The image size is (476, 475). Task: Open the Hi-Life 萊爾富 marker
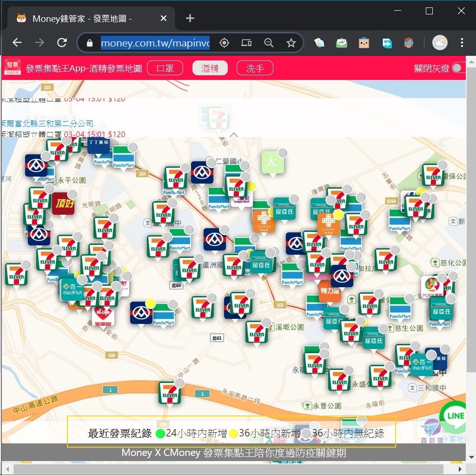(103, 316)
